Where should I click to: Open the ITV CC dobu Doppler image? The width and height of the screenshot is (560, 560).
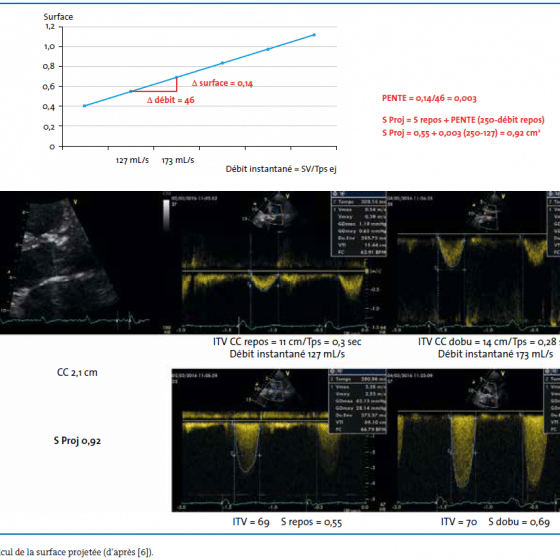pyautogui.click(x=474, y=262)
